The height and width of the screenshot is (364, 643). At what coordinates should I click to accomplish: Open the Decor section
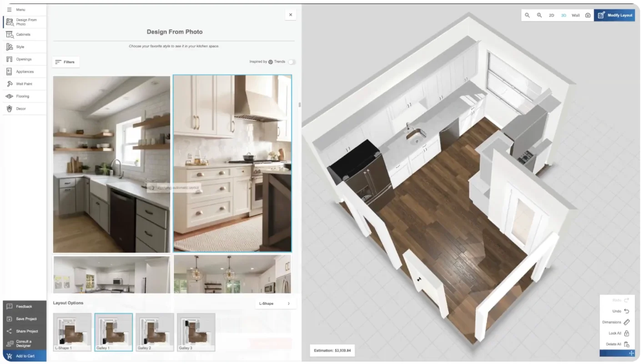coord(25,109)
